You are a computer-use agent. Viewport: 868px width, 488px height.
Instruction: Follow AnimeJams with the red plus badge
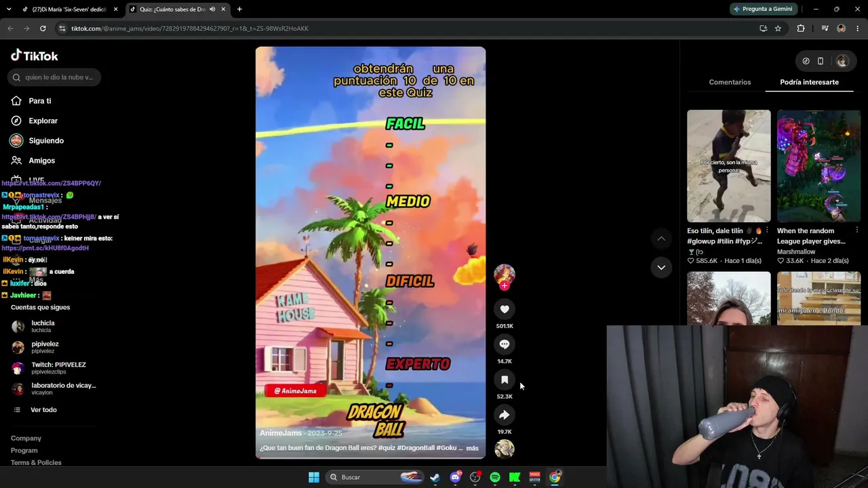tap(504, 285)
